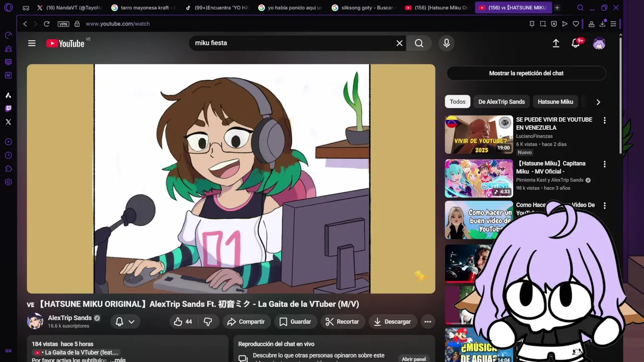Select the 'De AlexTrip Sands' filter chip

[x=502, y=102]
